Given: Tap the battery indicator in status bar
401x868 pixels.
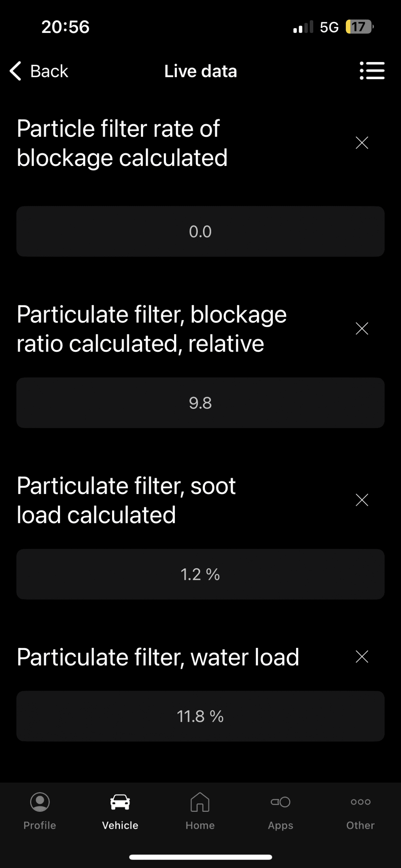Looking at the screenshot, I should tap(359, 27).
